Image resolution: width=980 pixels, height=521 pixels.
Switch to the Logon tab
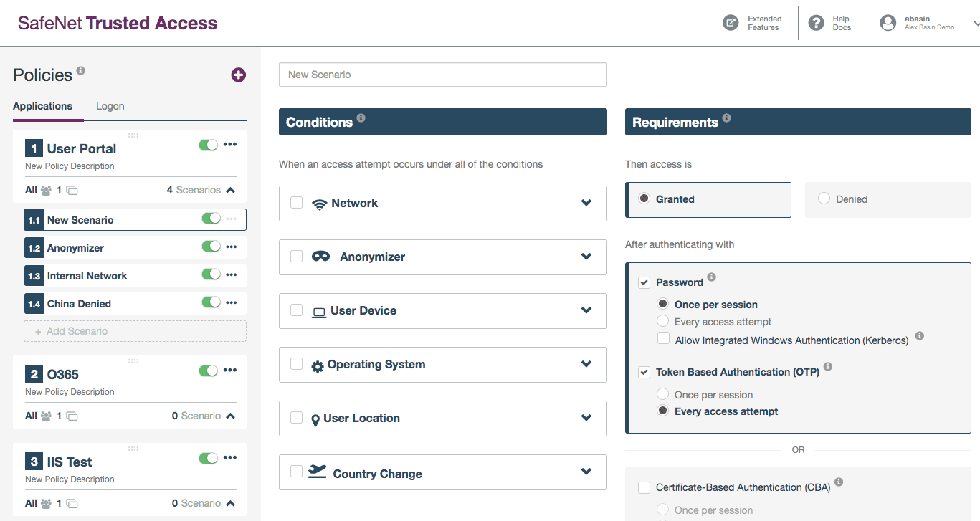[x=110, y=106]
